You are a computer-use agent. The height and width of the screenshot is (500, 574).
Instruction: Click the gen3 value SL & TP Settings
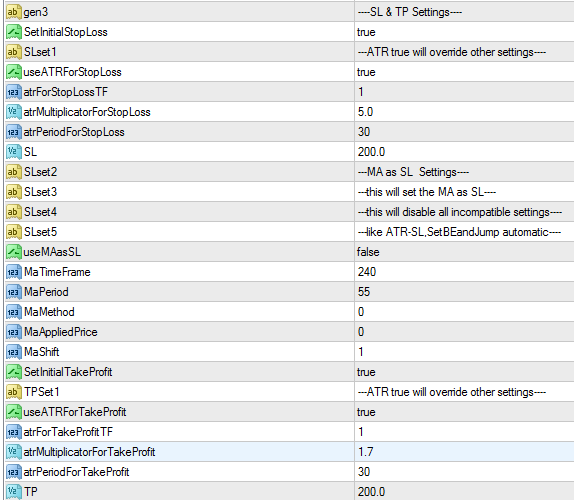pyautogui.click(x=410, y=12)
